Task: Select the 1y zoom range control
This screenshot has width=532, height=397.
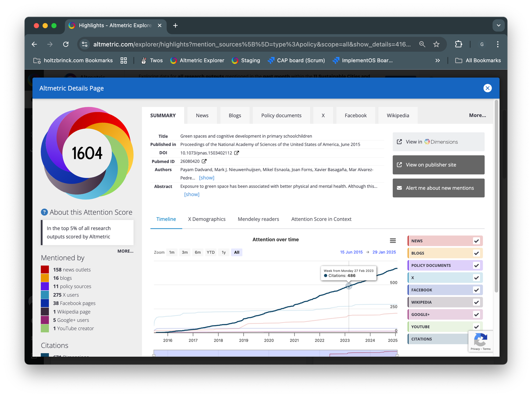Action: click(x=224, y=252)
